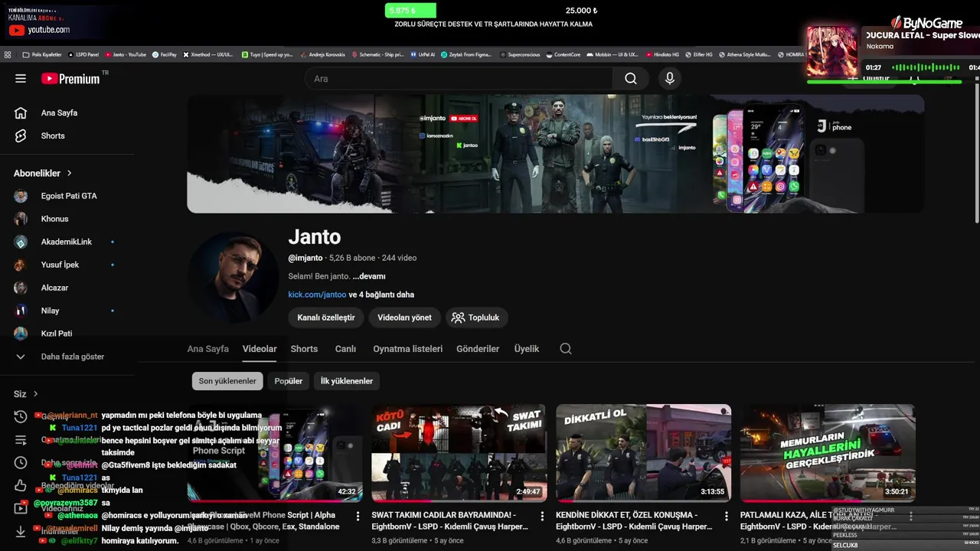Screen dimensions: 980x551
Task: Expand channel description ...devamı
Action: [x=369, y=276]
